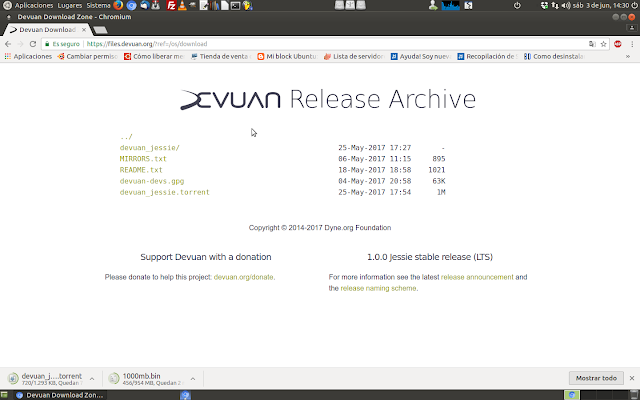The width and height of the screenshot is (640, 400).
Task: Open the 'Tienda de venta' bookmark
Action: 220,56
